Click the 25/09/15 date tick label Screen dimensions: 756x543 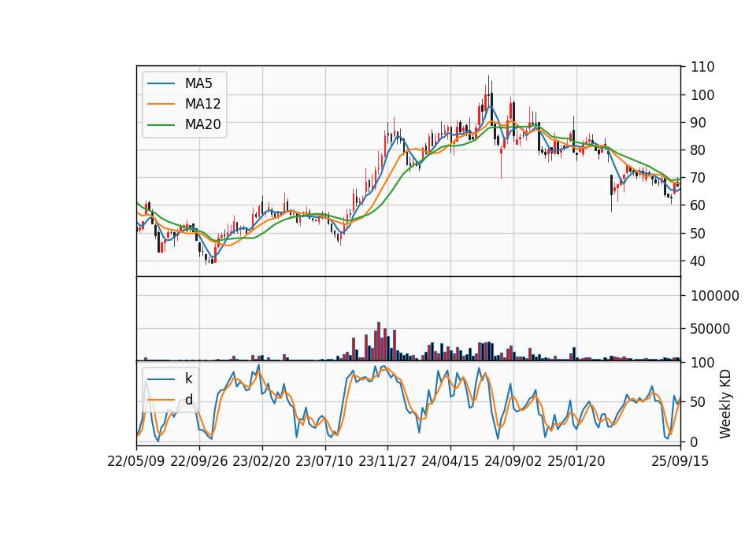point(680,461)
